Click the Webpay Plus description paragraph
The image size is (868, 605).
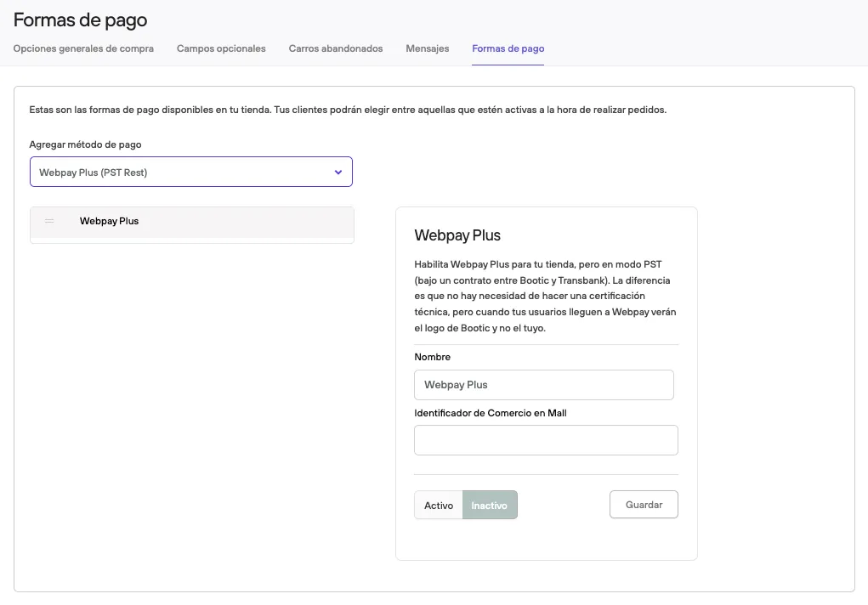(545, 297)
